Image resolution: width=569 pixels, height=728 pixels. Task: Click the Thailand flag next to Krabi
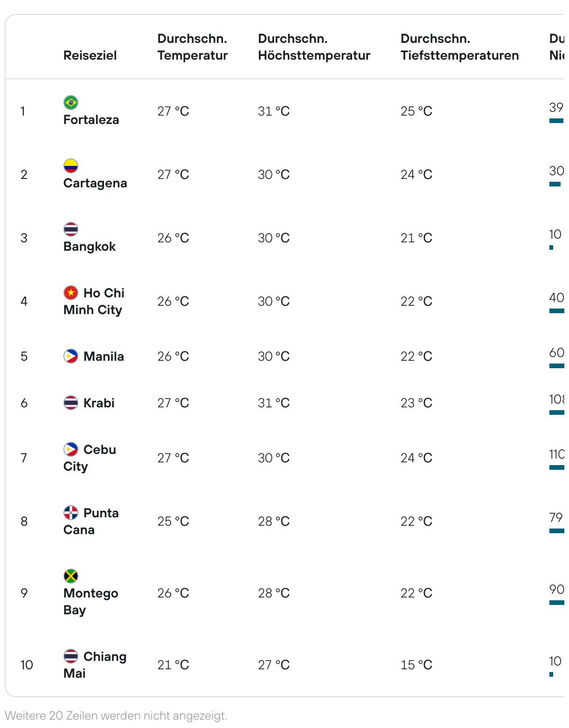coord(71,403)
